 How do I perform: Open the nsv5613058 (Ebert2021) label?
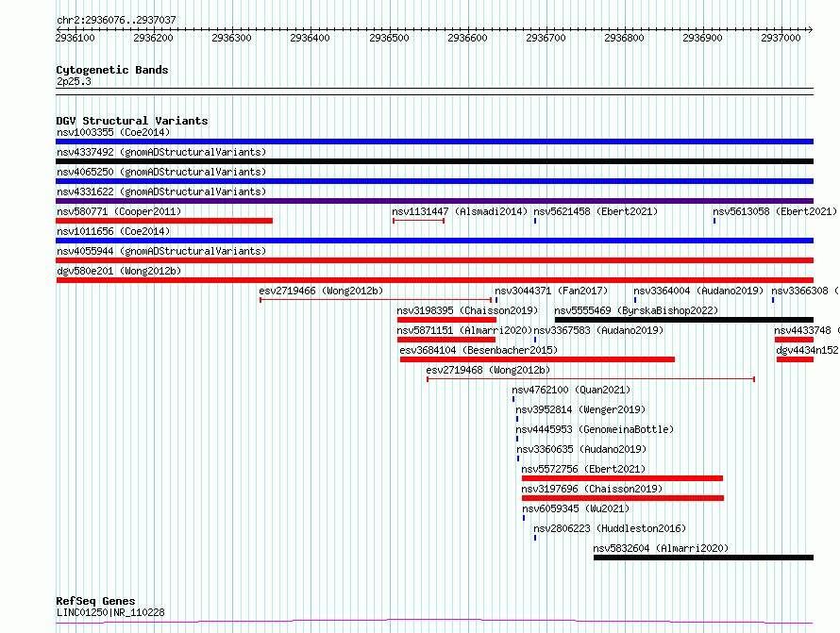(775, 211)
